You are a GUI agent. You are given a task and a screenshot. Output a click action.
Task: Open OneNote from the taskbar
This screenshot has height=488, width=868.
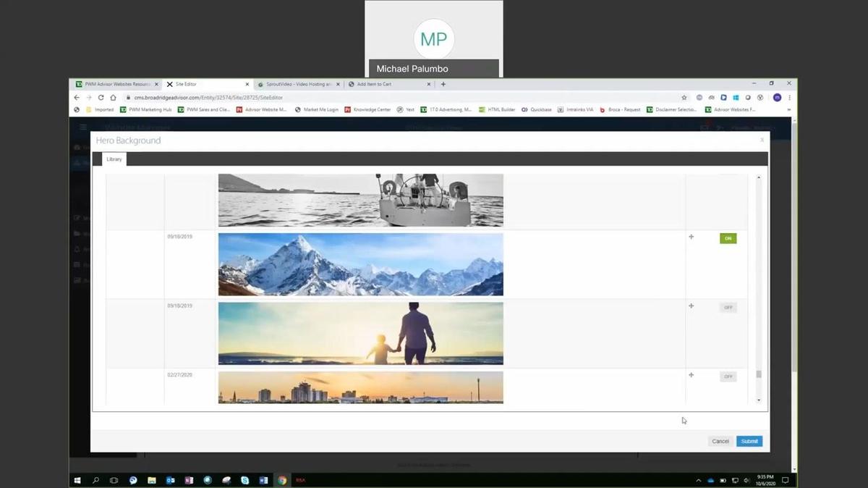(x=190, y=480)
